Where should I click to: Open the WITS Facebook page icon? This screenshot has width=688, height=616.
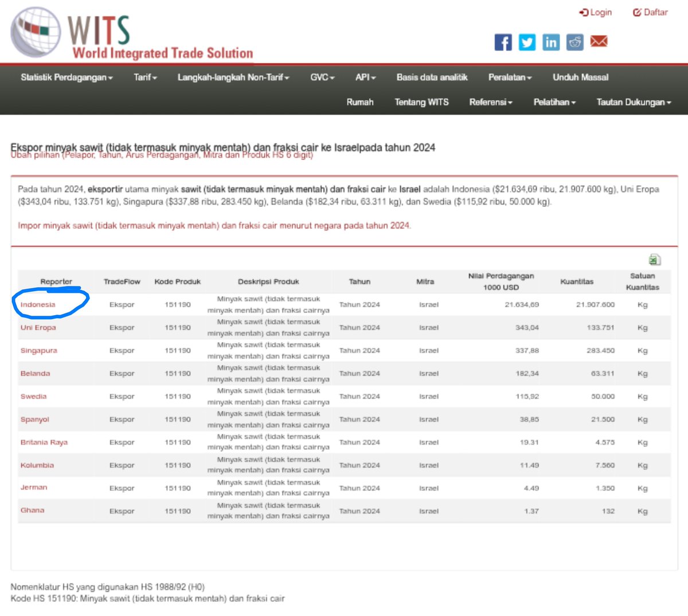tap(503, 42)
